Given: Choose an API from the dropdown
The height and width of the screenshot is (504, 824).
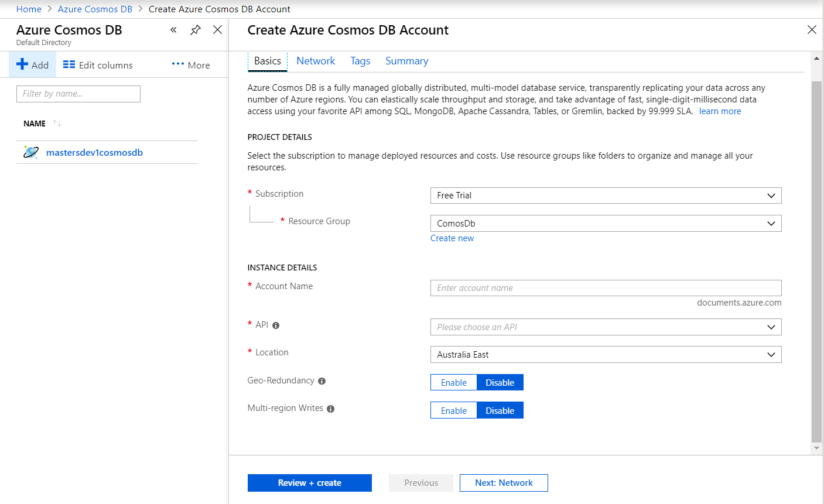Looking at the screenshot, I should point(606,327).
